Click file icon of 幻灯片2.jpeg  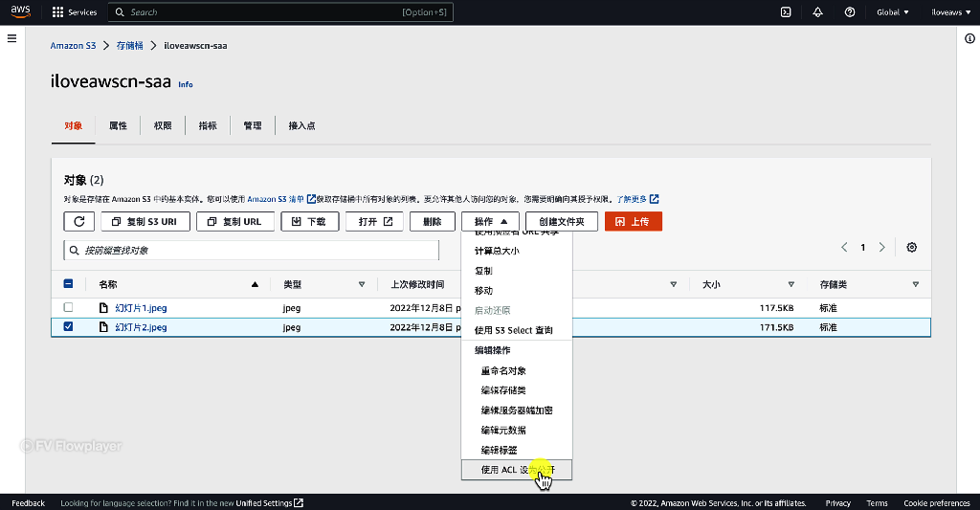(103, 327)
